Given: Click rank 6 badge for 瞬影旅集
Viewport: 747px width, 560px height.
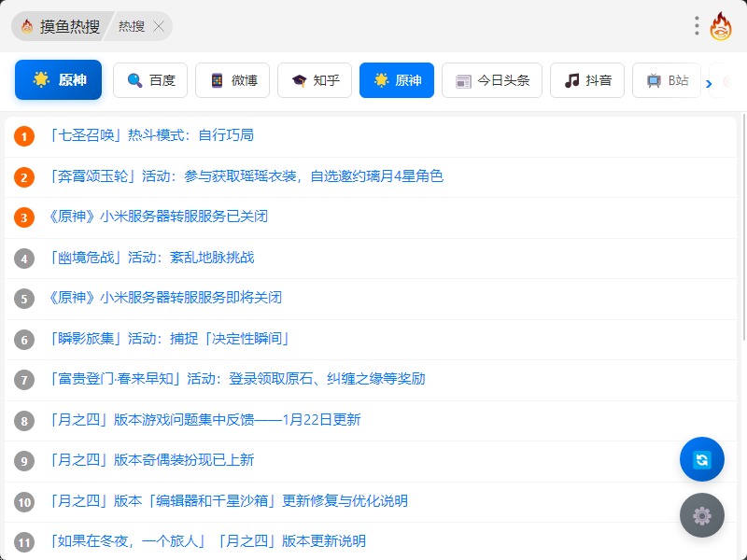Looking at the screenshot, I should point(24,340).
